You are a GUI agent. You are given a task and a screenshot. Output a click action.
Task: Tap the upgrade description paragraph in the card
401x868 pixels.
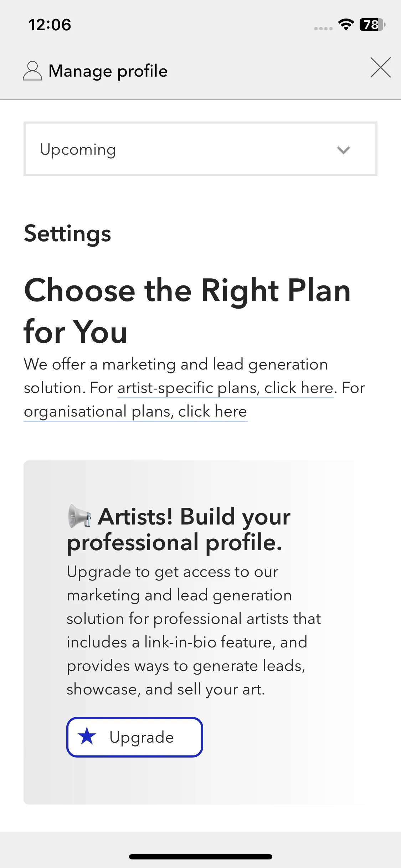[194, 631]
